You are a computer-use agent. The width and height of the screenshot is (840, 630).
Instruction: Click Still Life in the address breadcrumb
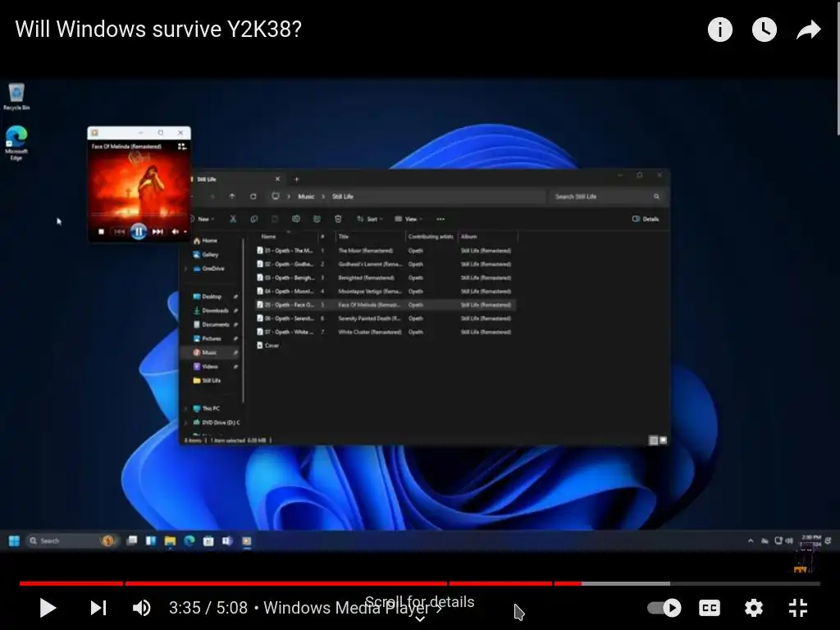click(342, 197)
